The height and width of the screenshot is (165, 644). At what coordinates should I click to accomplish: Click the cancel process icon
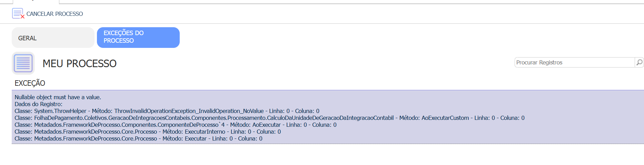(18, 13)
